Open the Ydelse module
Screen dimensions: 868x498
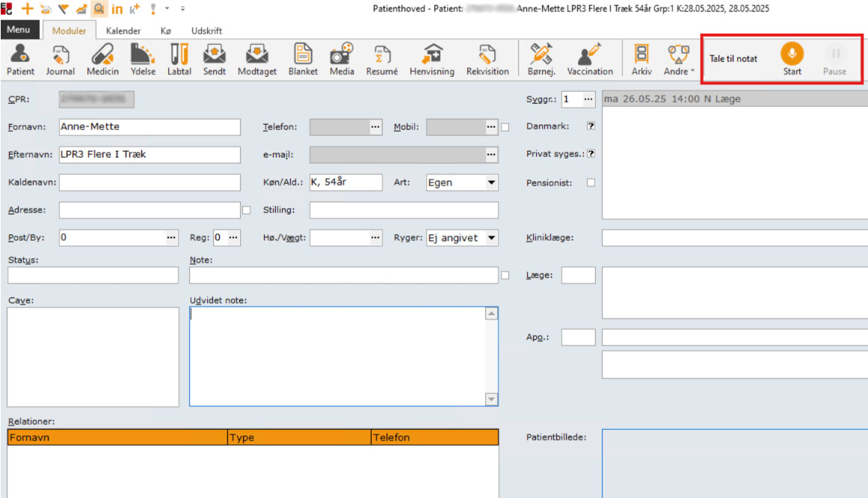143,60
